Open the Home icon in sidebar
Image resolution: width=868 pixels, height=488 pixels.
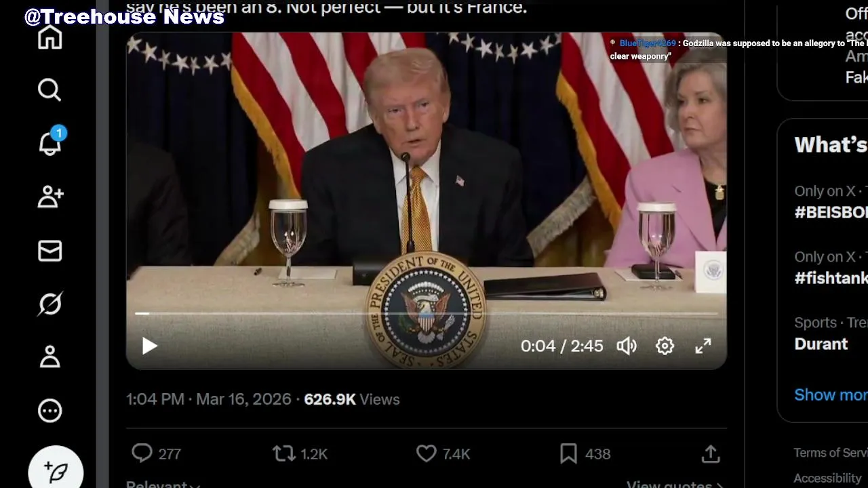(50, 37)
